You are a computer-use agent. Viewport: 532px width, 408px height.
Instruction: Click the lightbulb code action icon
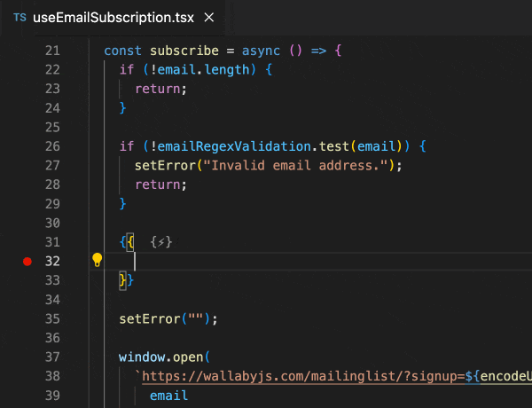click(x=98, y=260)
